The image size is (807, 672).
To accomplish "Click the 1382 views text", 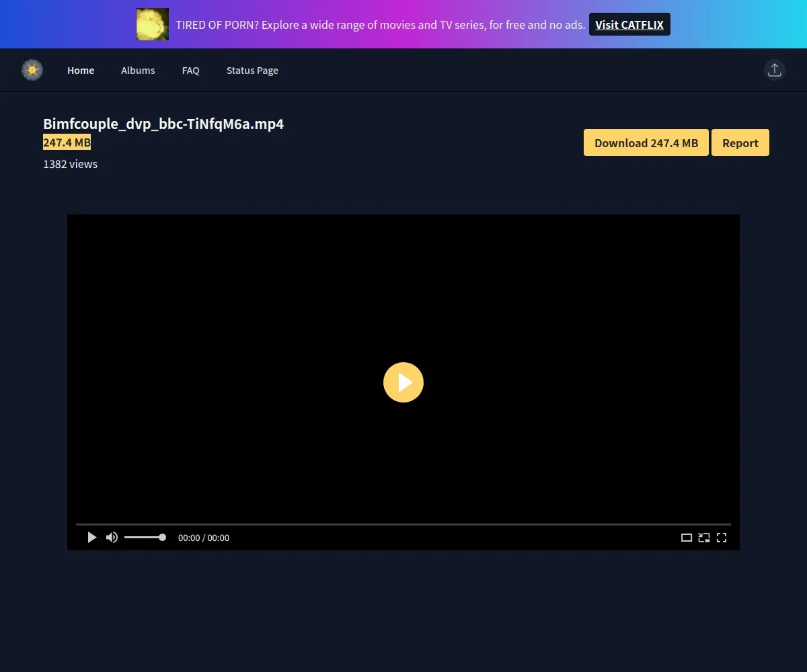I will coord(70,164).
